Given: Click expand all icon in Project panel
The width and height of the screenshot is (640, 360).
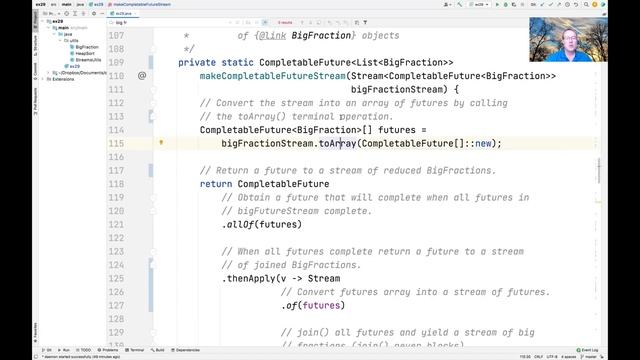Looking at the screenshot, I should click(75, 13).
